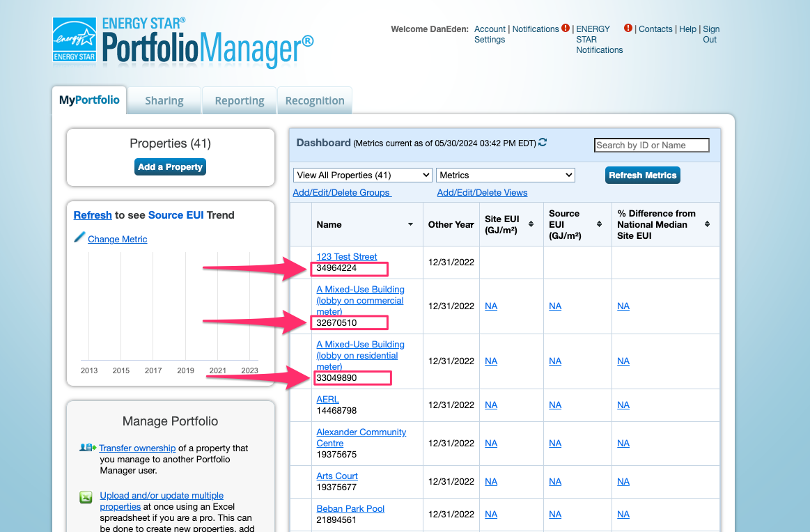Click Add/Edit/Delete Views link

482,193
